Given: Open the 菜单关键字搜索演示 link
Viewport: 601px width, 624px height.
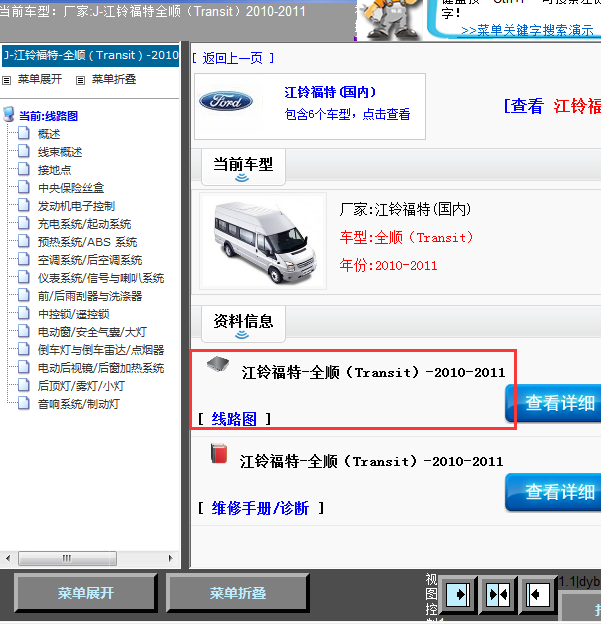Looking at the screenshot, I should coord(527,31).
